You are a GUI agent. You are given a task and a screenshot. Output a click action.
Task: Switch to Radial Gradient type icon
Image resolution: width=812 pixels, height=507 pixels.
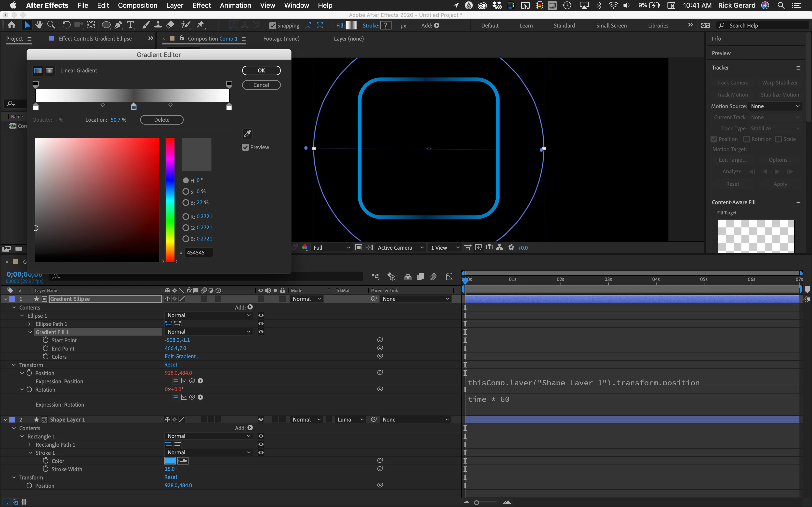pos(50,70)
